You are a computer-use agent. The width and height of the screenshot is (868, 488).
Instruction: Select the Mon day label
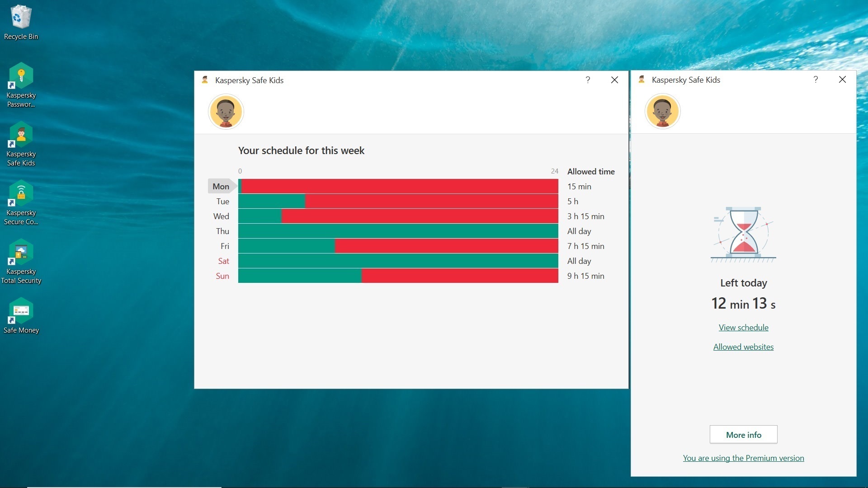coord(221,186)
